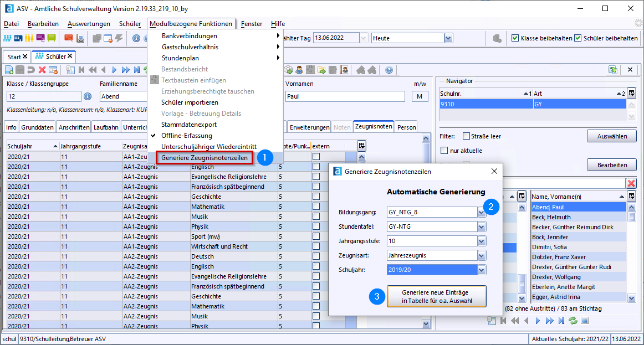Open Stundentafel dropdown GY-NTG
Screen dimensions: 644x345
(x=482, y=226)
